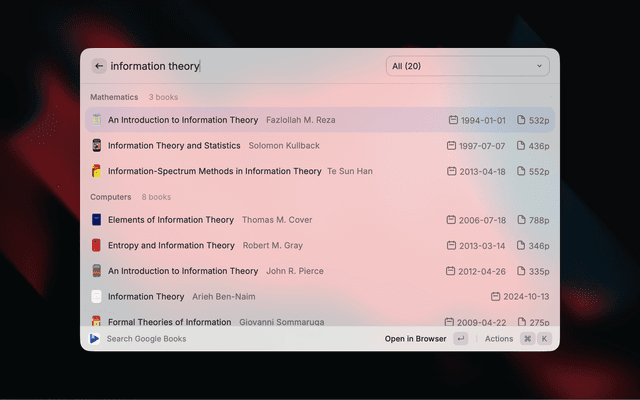Click the Information-Spectrum Methods book cover icon
The width and height of the screenshot is (640, 400).
click(x=97, y=172)
